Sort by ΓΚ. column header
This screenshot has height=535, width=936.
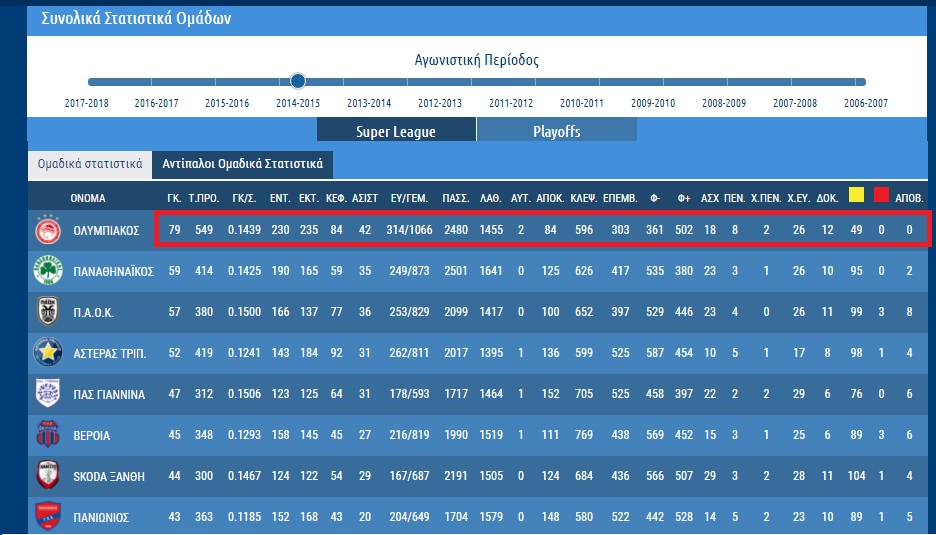pos(174,198)
